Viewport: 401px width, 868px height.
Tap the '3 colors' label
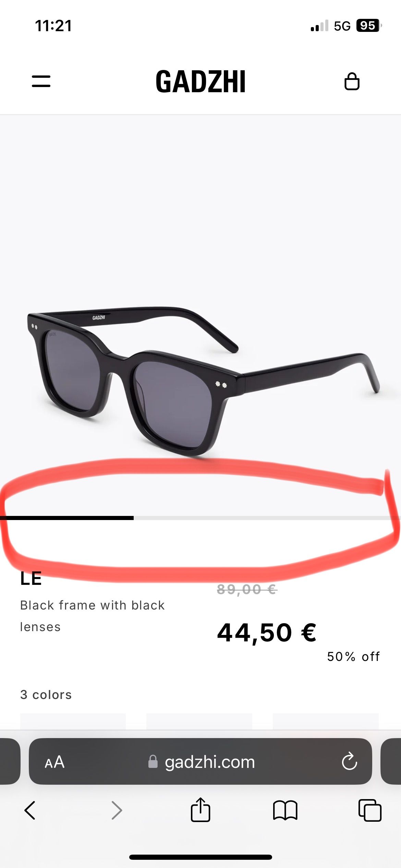point(46,695)
